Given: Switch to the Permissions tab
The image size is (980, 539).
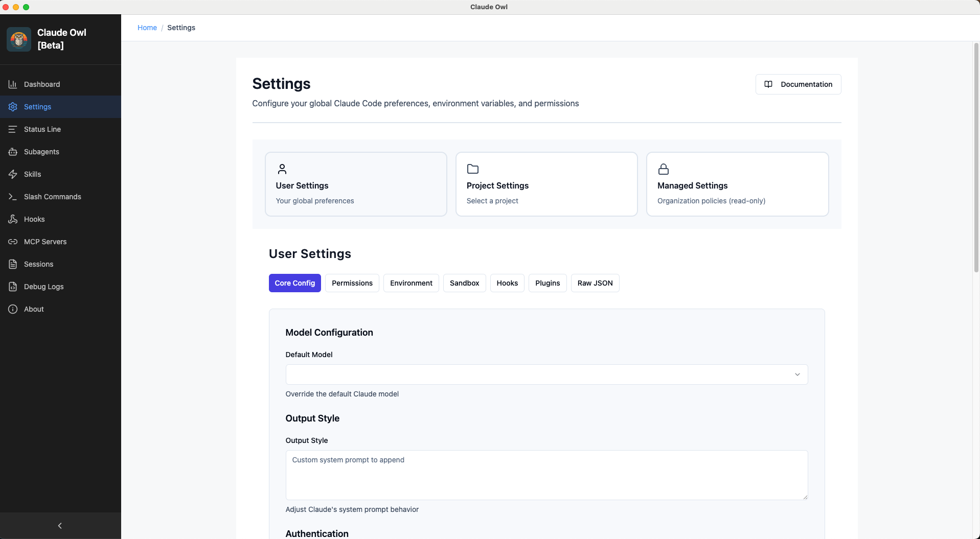Looking at the screenshot, I should 352,283.
